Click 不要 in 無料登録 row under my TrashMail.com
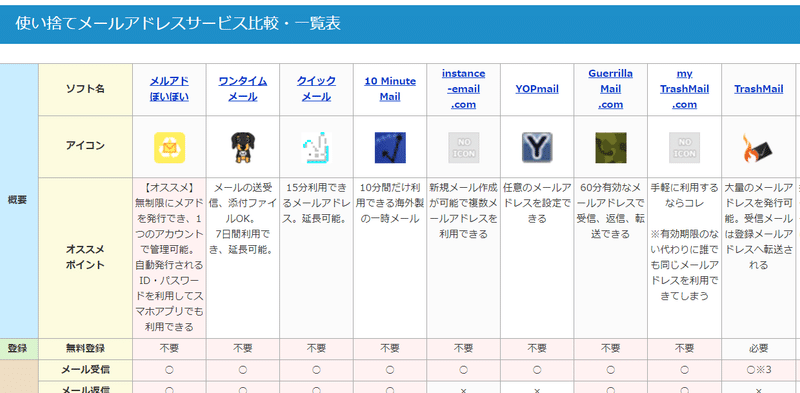Viewport: 800px width, 393px height. pos(684,349)
